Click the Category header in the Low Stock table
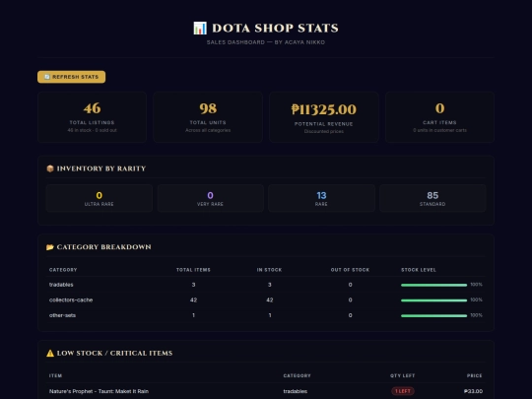This screenshot has width=532, height=399. click(x=298, y=376)
